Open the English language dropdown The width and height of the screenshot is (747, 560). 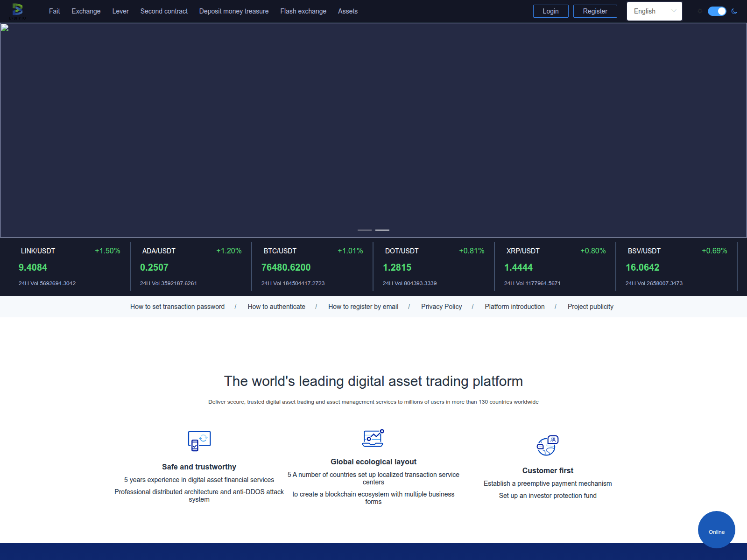[x=654, y=11]
